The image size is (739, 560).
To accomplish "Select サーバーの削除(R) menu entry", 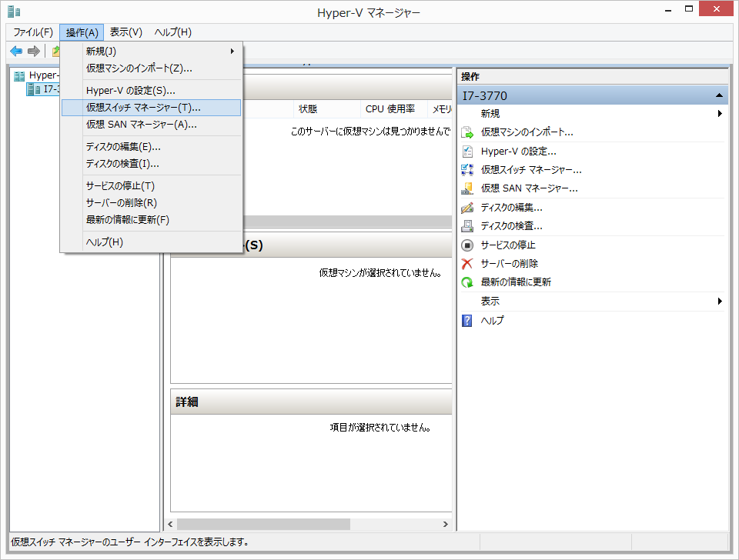I will click(151, 203).
